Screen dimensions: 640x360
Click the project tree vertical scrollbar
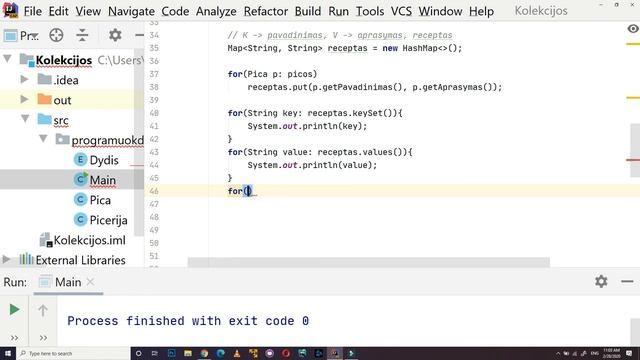point(139,143)
